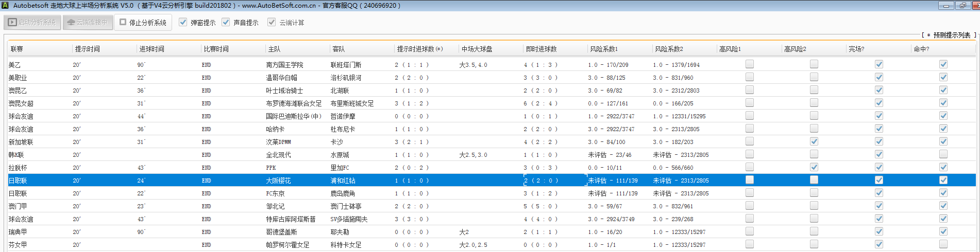Screen dimensions: 980x252
Task: Click the 风险系数1 column header
Action: (x=604, y=49)
